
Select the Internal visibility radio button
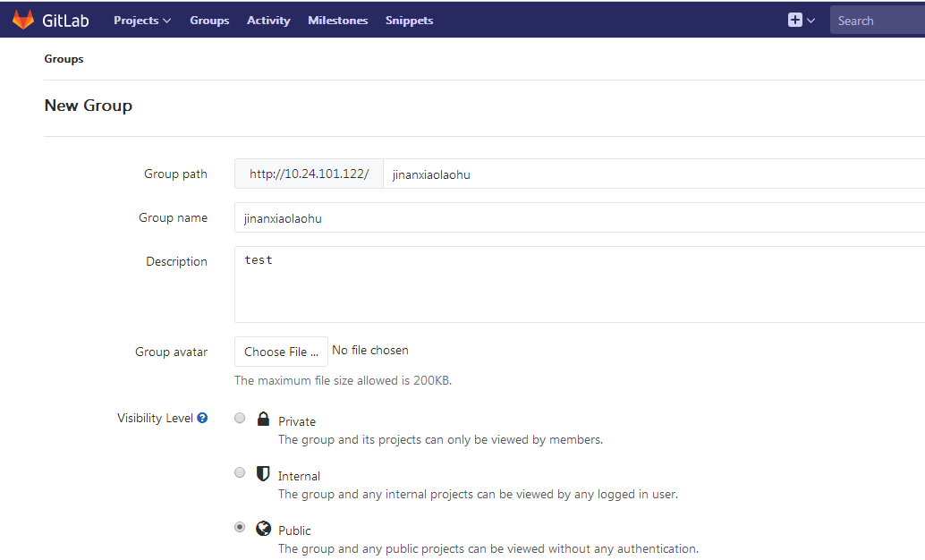(240, 472)
